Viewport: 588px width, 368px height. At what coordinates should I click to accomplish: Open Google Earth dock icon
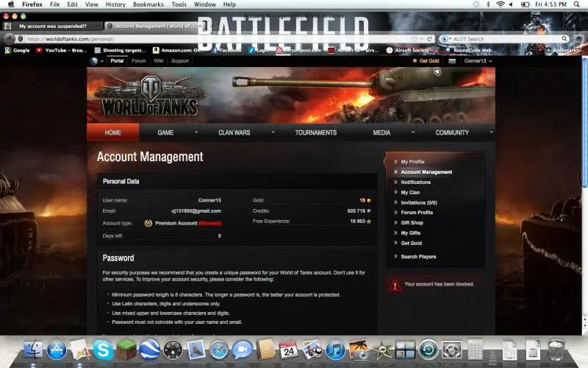(150, 350)
